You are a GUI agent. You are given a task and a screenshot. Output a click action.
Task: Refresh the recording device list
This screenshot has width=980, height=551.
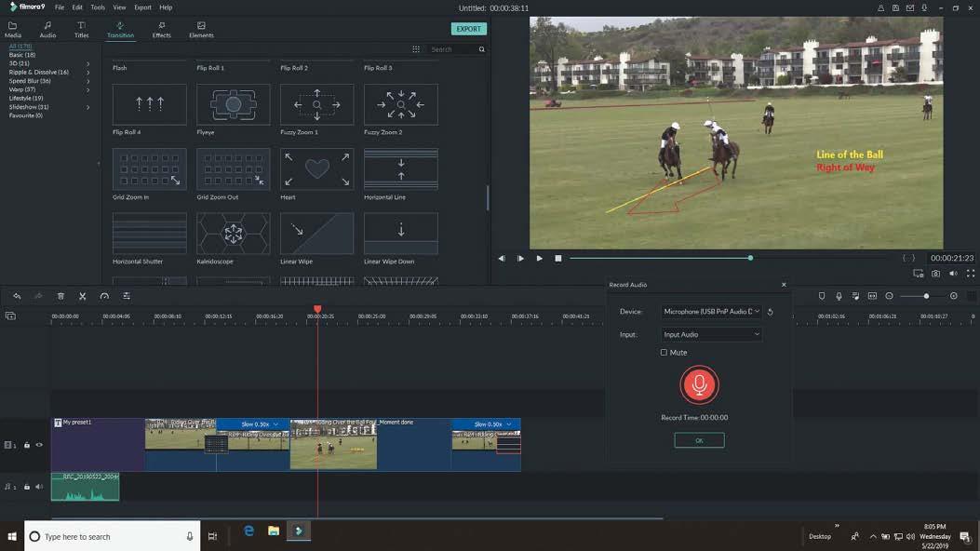coord(771,312)
